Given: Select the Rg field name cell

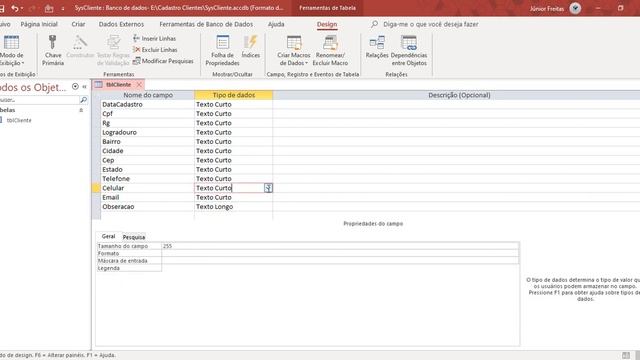Looking at the screenshot, I should [148, 123].
